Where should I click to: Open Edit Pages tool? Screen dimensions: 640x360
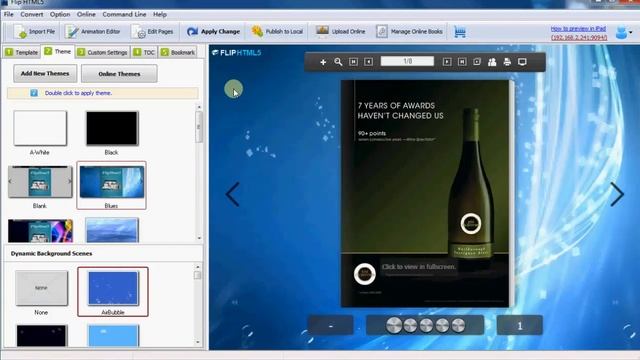tap(152, 31)
